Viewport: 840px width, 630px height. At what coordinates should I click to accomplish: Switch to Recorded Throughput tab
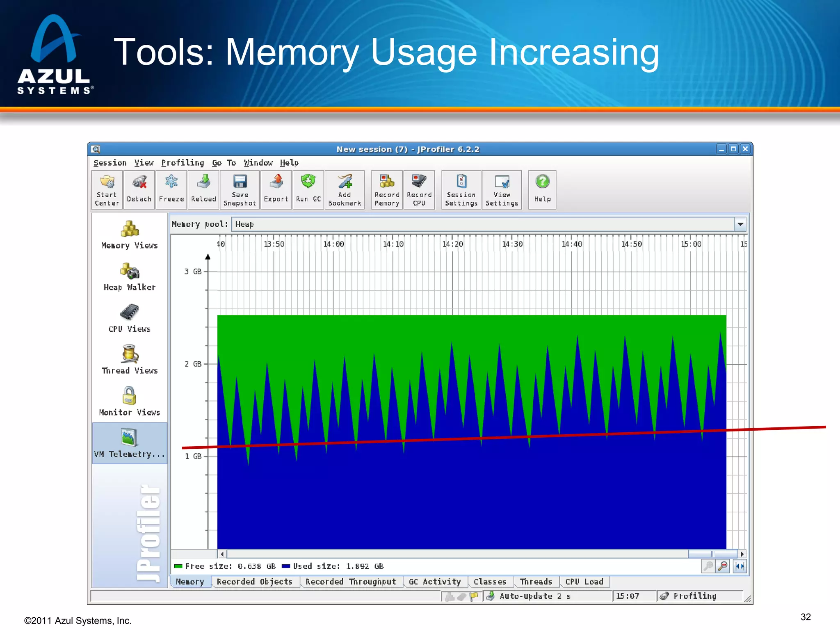pyautogui.click(x=351, y=582)
